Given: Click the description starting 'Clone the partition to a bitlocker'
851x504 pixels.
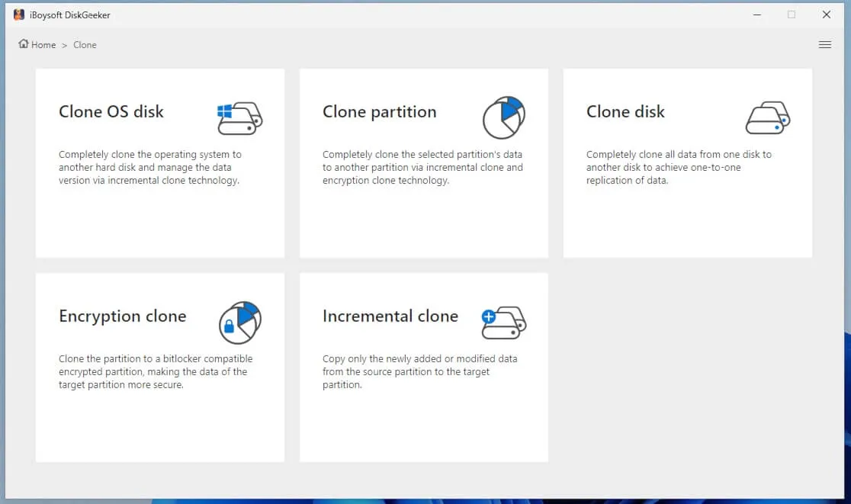Looking at the screenshot, I should (x=156, y=371).
